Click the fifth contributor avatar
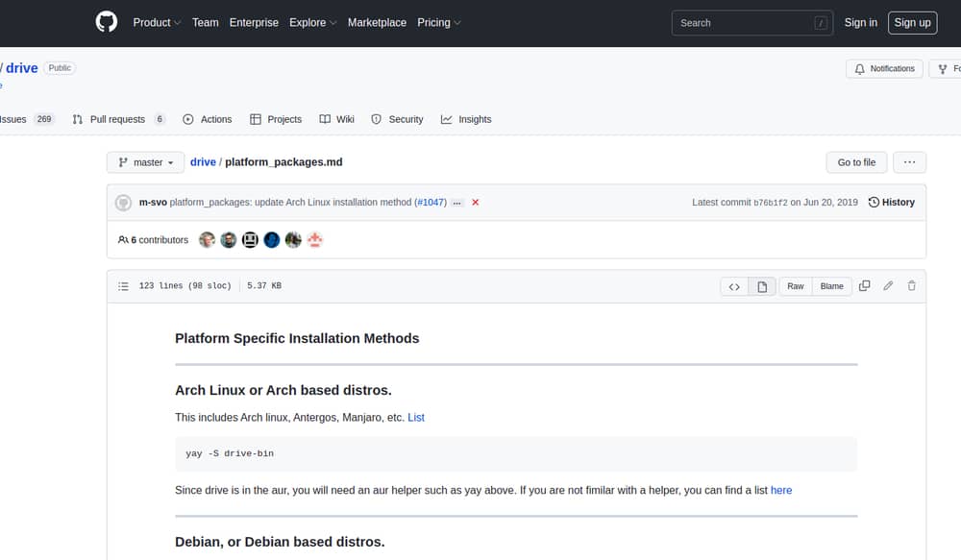 click(293, 240)
